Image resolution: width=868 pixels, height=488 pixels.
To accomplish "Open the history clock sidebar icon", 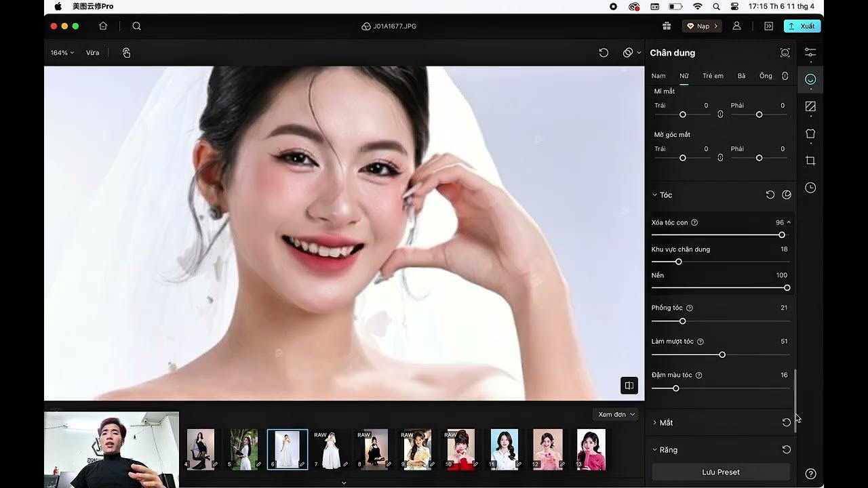I will click(810, 188).
